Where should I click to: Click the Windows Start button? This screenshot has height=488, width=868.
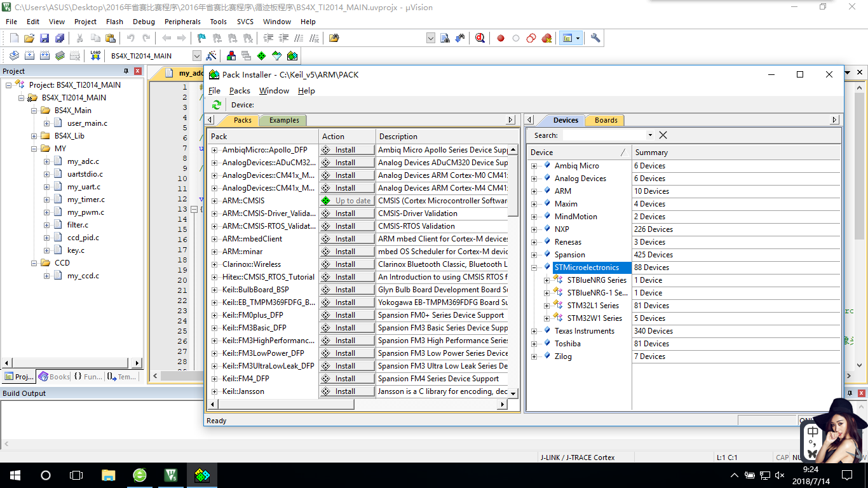[x=15, y=475]
